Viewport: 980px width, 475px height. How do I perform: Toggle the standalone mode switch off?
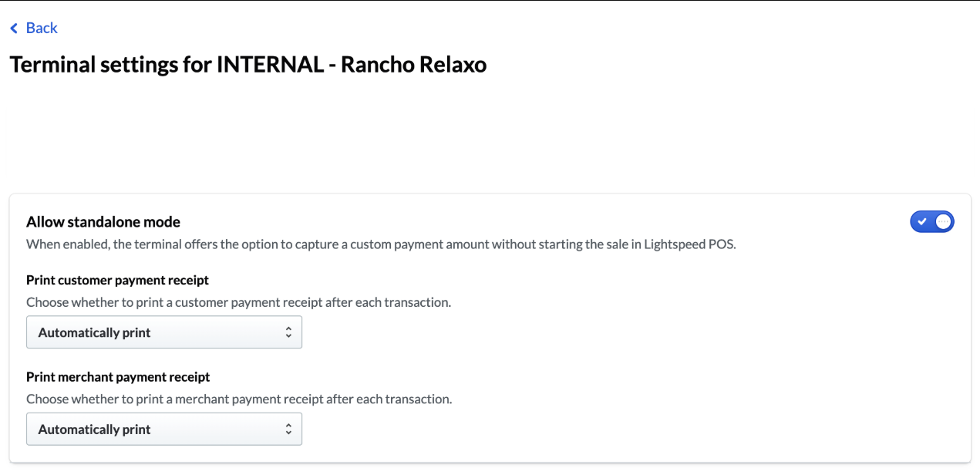click(x=932, y=221)
